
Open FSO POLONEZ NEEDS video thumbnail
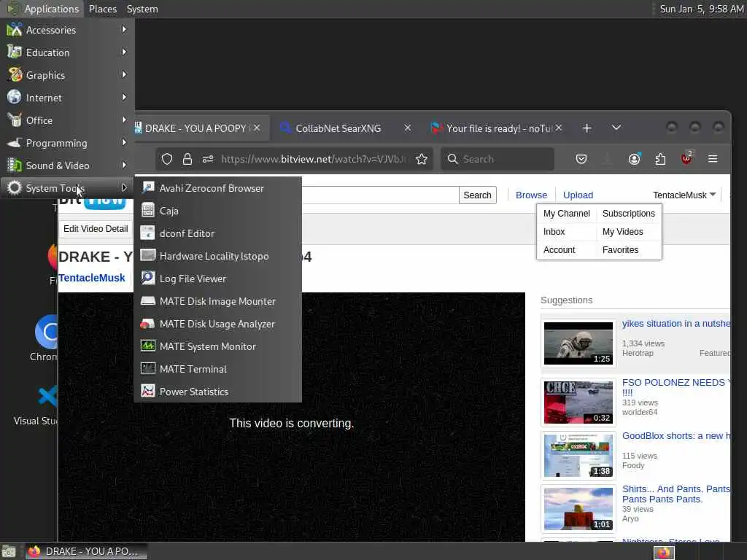coord(578,402)
